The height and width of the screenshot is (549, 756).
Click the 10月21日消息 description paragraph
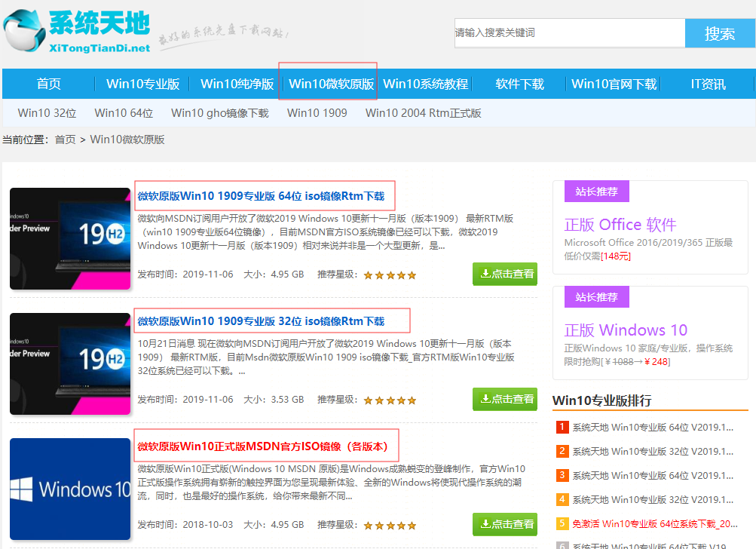pos(326,357)
